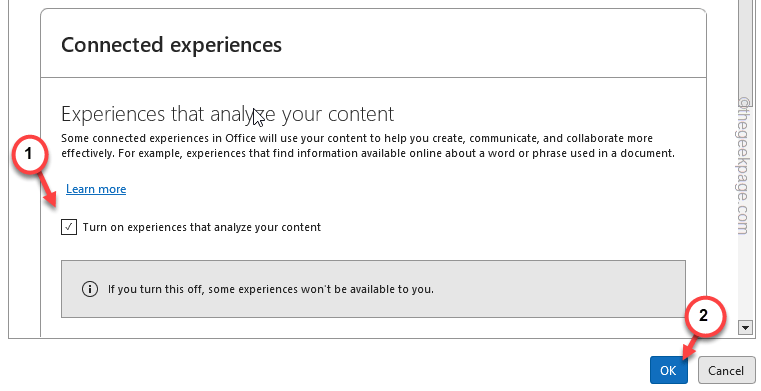Click the gray info banner background
Screen dimensions: 761x391
click(x=373, y=289)
